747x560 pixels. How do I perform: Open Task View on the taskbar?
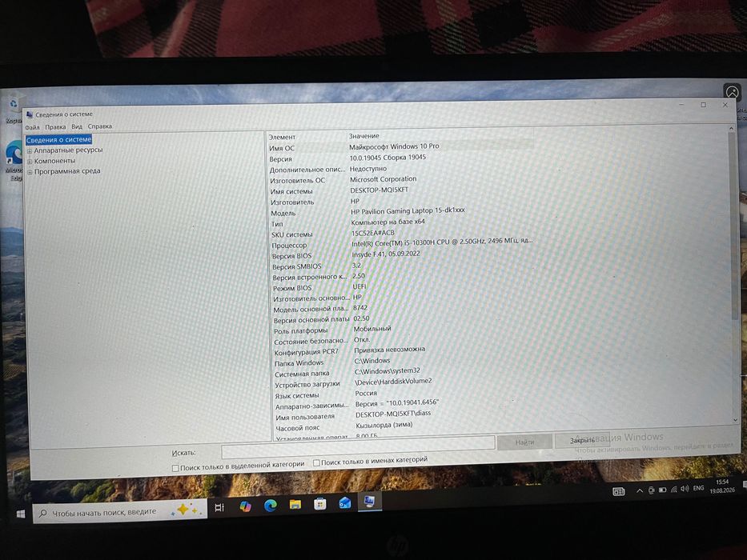click(219, 508)
